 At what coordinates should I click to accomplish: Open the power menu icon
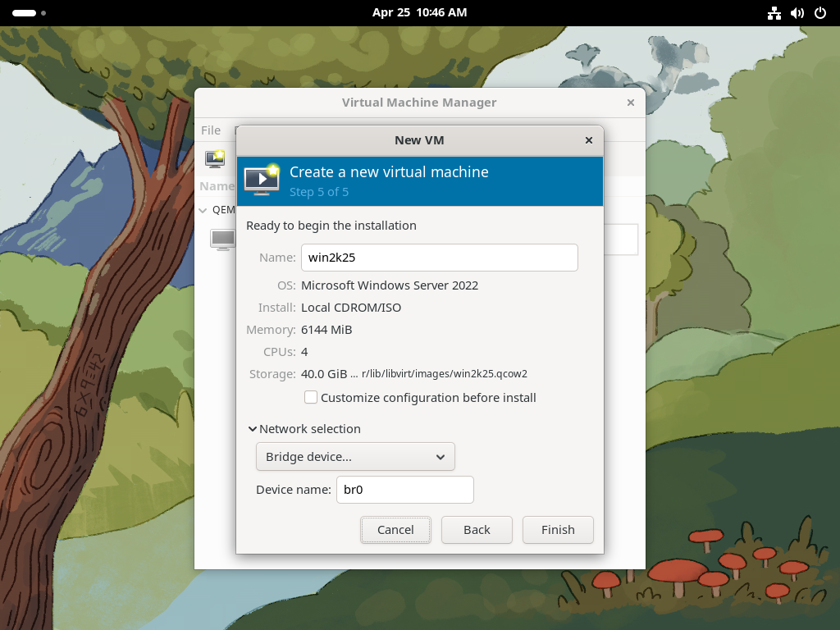point(820,13)
